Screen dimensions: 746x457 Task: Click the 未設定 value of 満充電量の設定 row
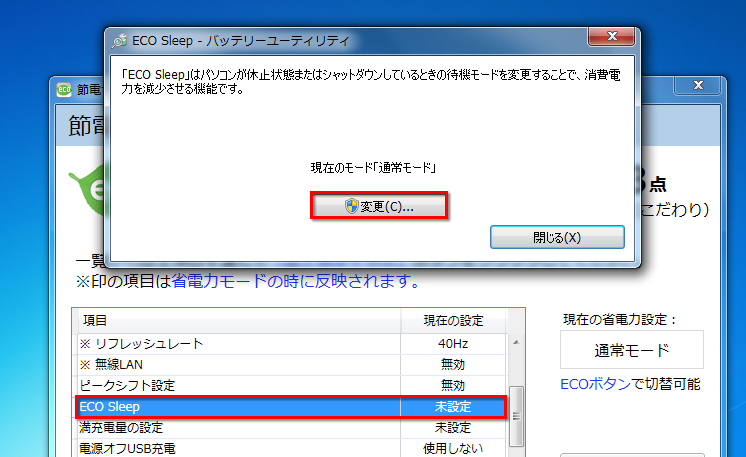coord(453,428)
